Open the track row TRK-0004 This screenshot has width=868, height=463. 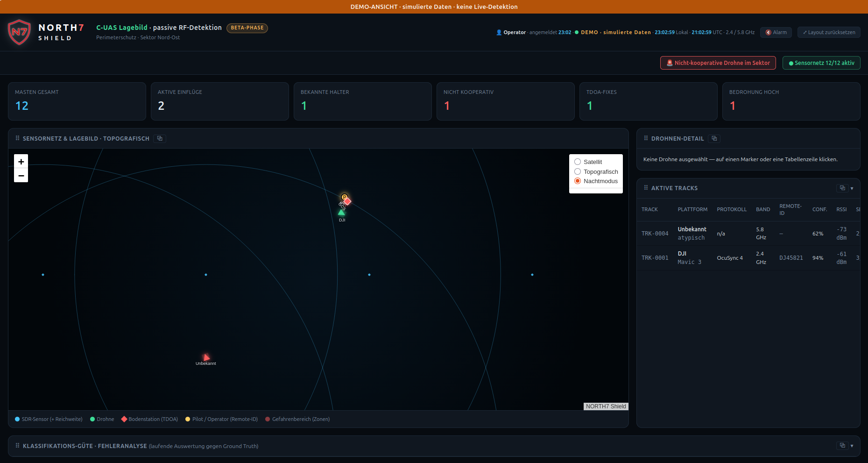tap(748, 234)
